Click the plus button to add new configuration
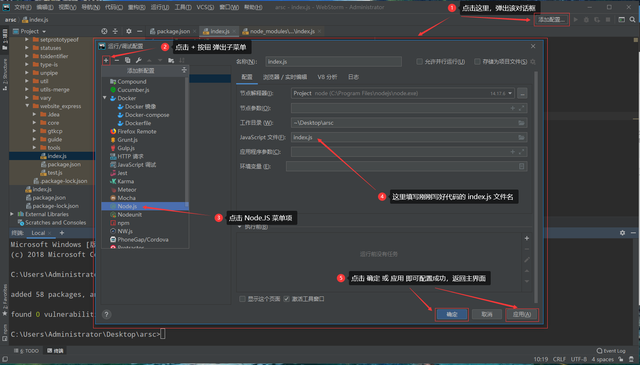This screenshot has width=640, height=365. coord(106,60)
